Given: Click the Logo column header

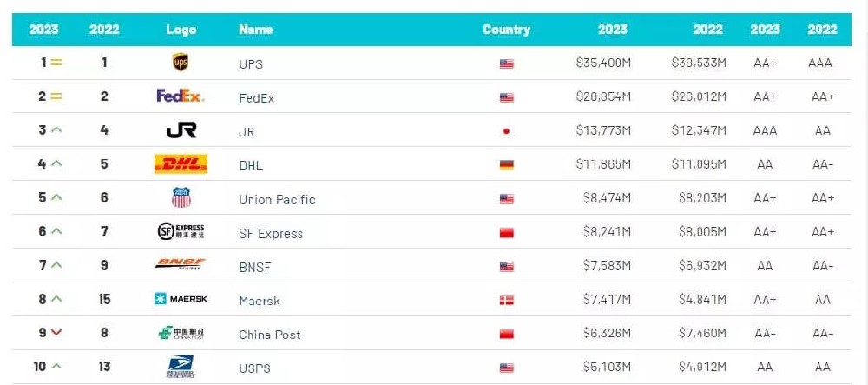Looking at the screenshot, I should 181,30.
